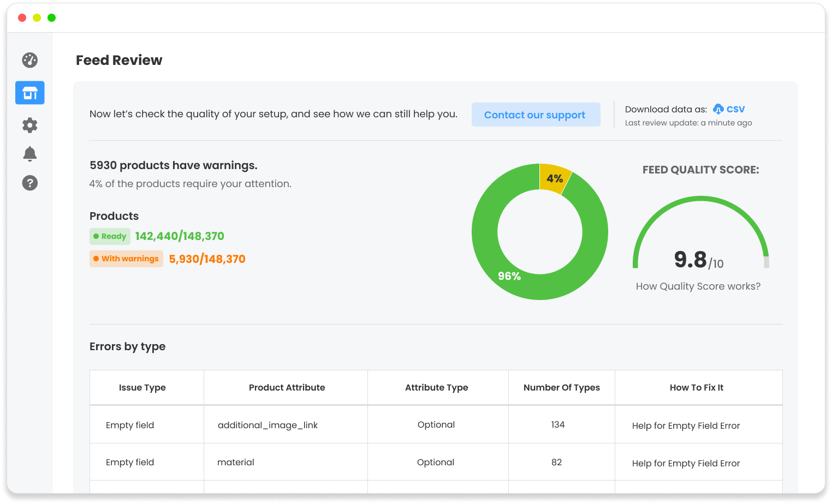Click Last review update timestamp text

(x=688, y=123)
